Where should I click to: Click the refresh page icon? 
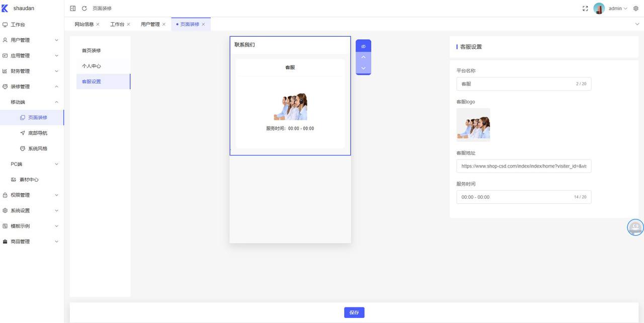[x=84, y=9]
